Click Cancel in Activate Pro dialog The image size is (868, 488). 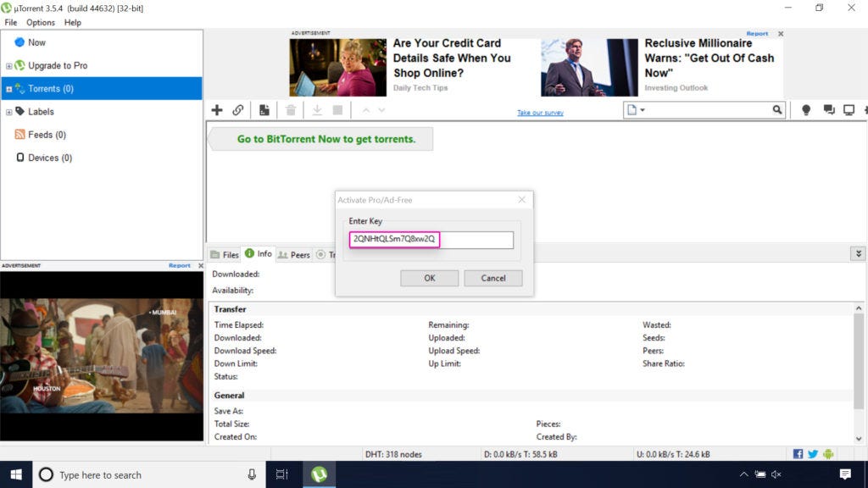click(492, 278)
